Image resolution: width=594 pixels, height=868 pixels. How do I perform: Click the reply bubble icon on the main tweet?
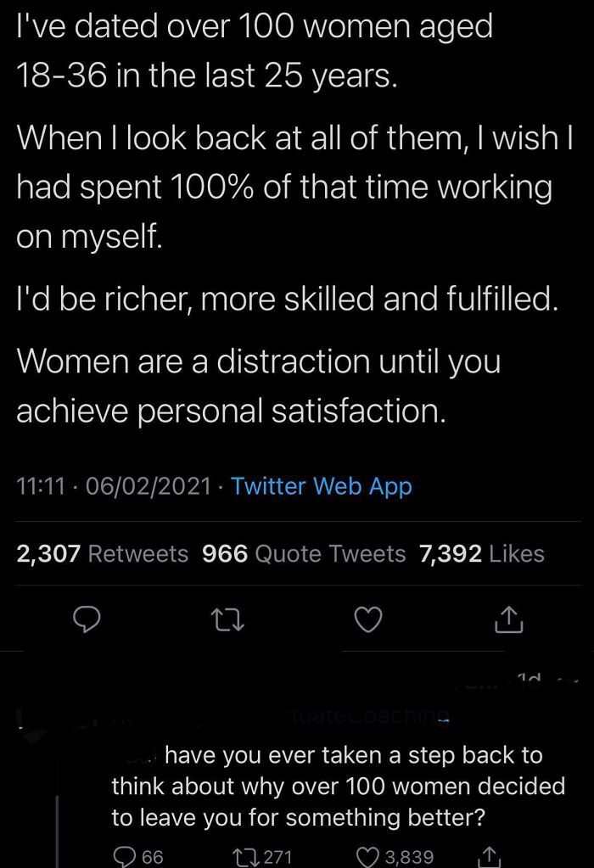click(87, 620)
